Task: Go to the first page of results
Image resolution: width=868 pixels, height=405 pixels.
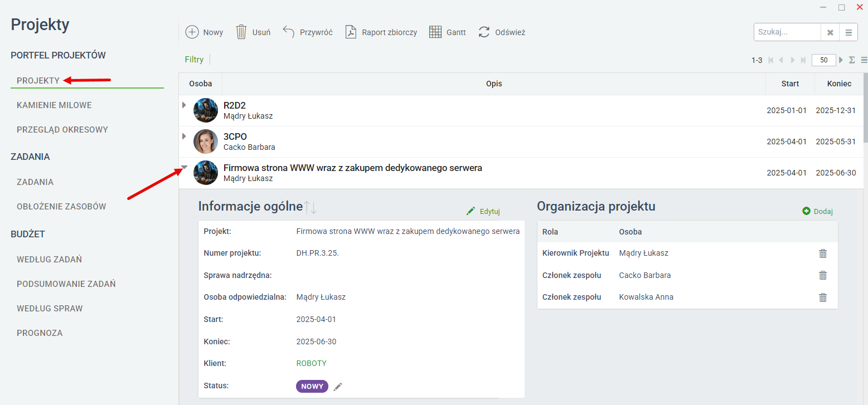Action: 771,60
